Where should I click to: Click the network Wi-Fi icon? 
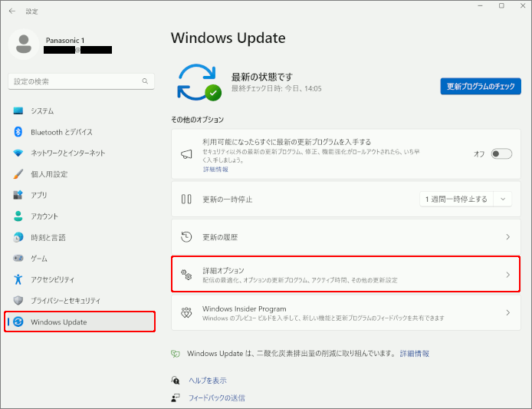tap(18, 153)
